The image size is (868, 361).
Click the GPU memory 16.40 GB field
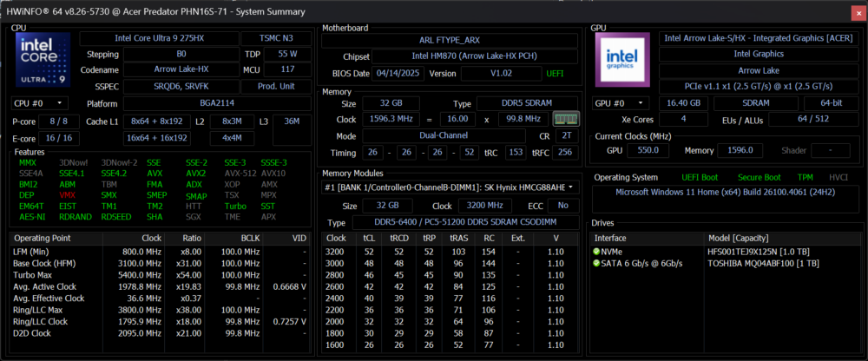[x=684, y=103]
